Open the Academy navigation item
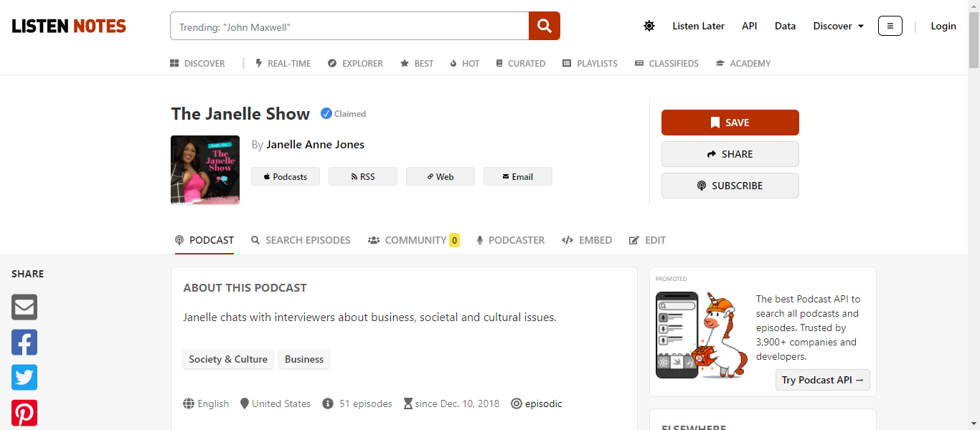 pos(743,63)
